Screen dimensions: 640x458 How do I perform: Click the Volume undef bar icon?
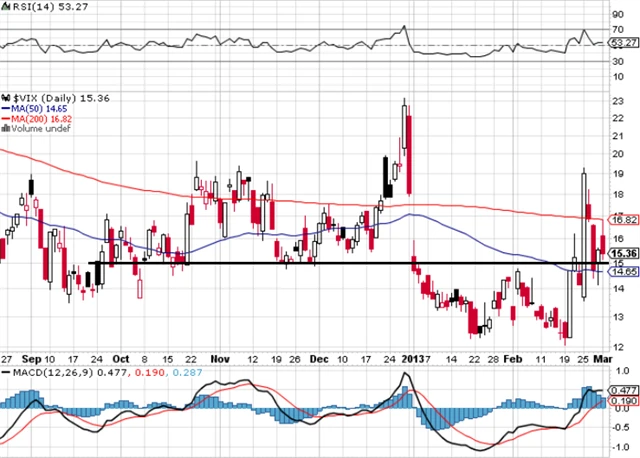5,127
